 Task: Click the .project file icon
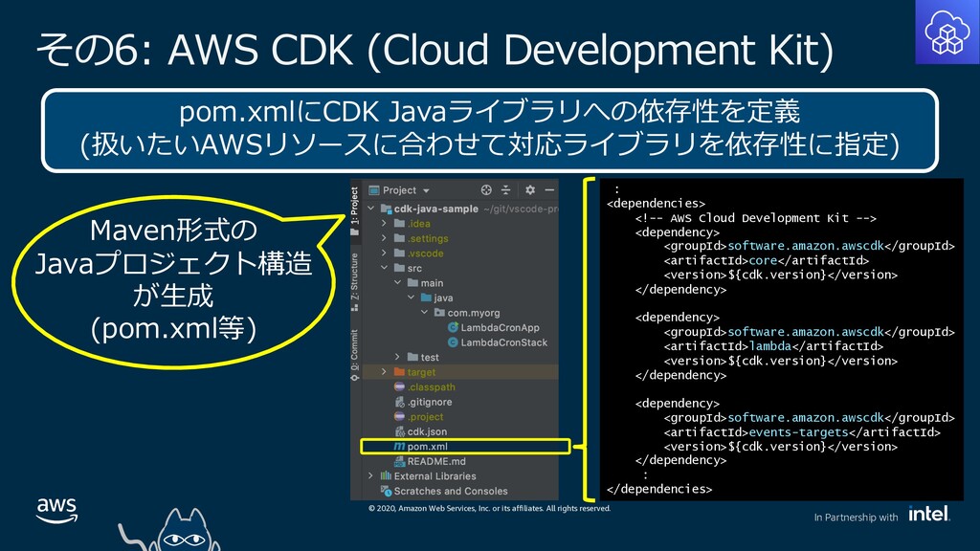[399, 417]
